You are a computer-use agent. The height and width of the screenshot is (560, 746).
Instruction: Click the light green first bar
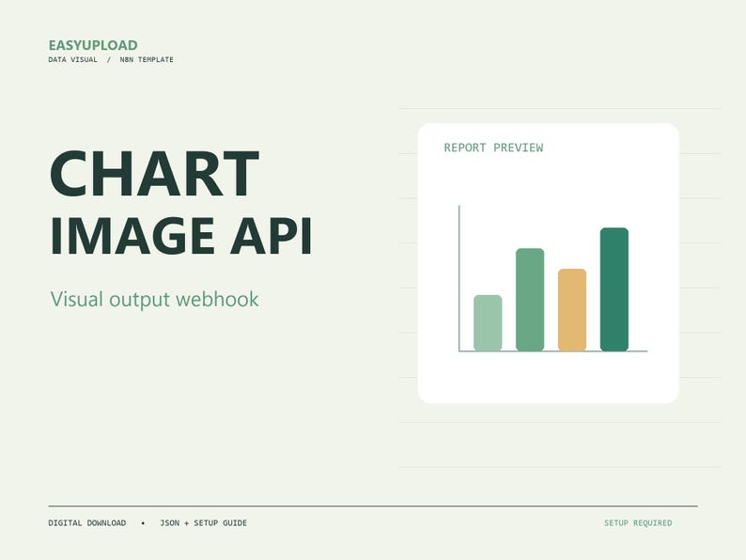(488, 323)
